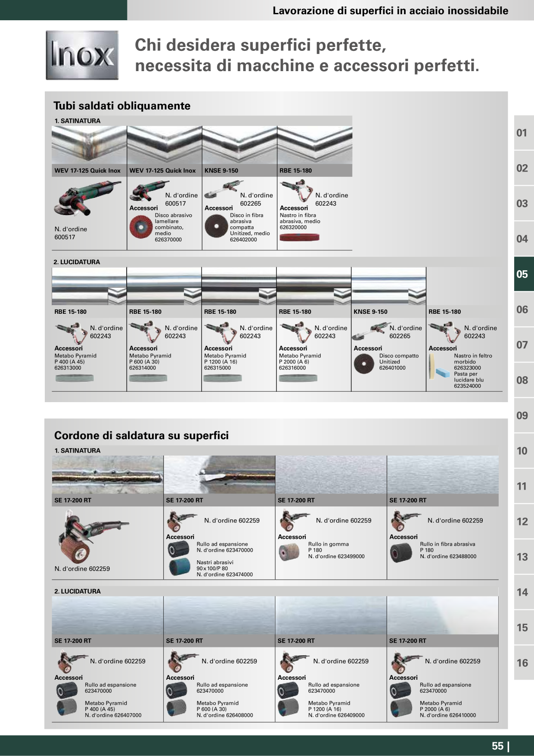
Task: Click the Metabo Pyramid P 400 belt image 626313000
Action: pos(75,378)
